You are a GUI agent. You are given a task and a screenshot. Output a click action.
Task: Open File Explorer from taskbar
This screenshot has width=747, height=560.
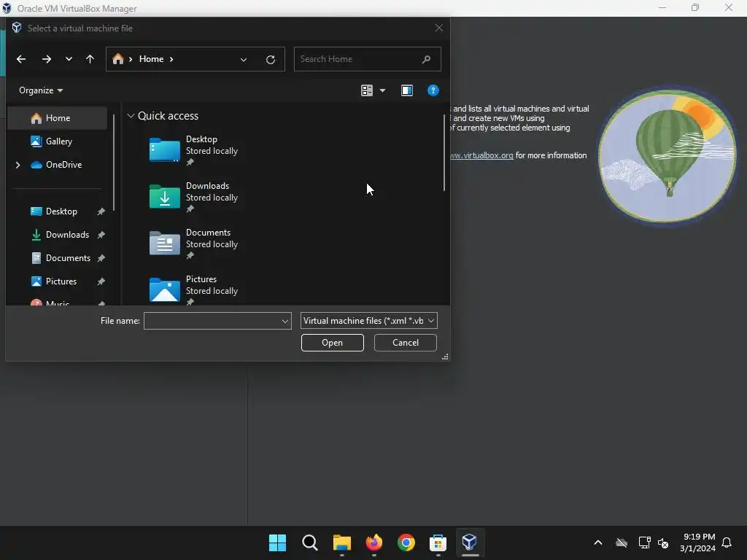coord(341,542)
